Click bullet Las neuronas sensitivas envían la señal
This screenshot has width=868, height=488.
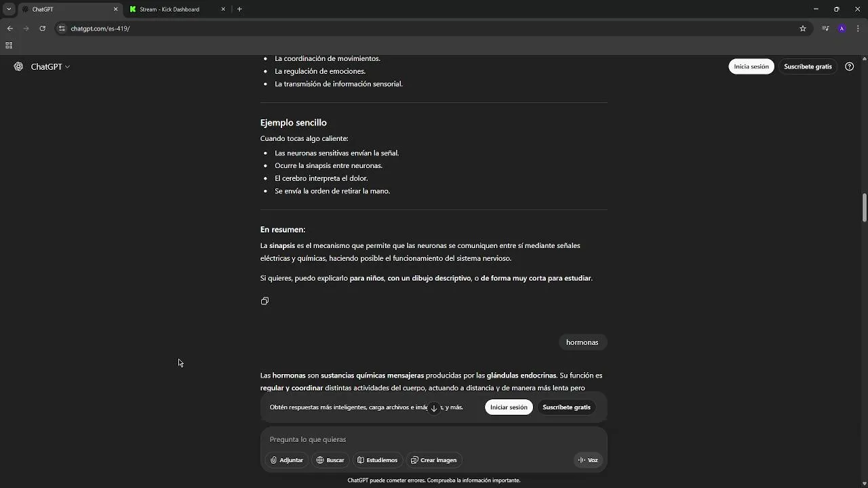pos(336,153)
